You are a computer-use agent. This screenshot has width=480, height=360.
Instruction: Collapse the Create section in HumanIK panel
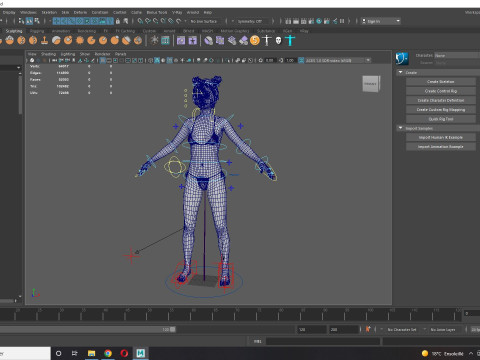pos(400,72)
